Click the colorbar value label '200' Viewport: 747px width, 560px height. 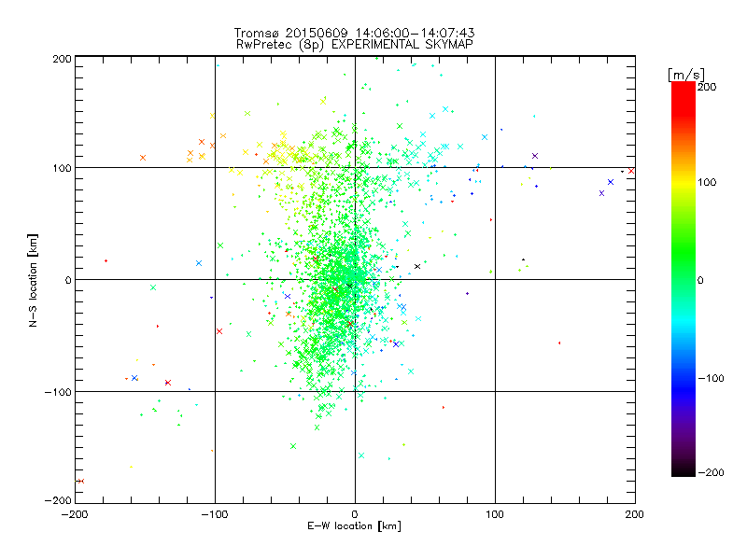pyautogui.click(x=707, y=87)
